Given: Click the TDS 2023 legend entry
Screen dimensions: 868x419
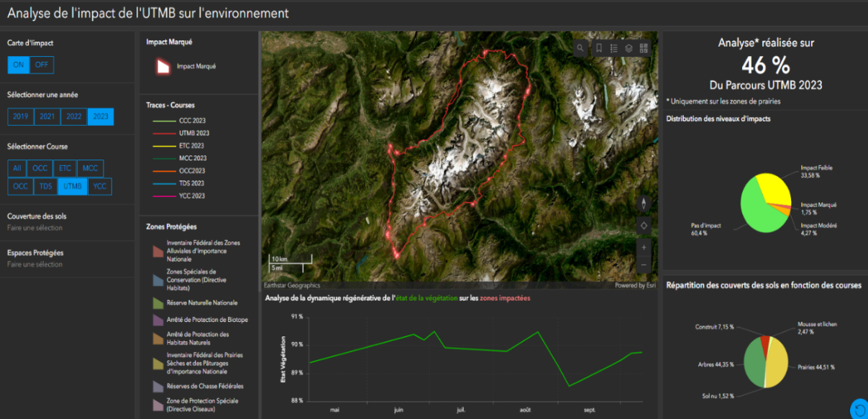Looking at the screenshot, I should pos(178,183).
